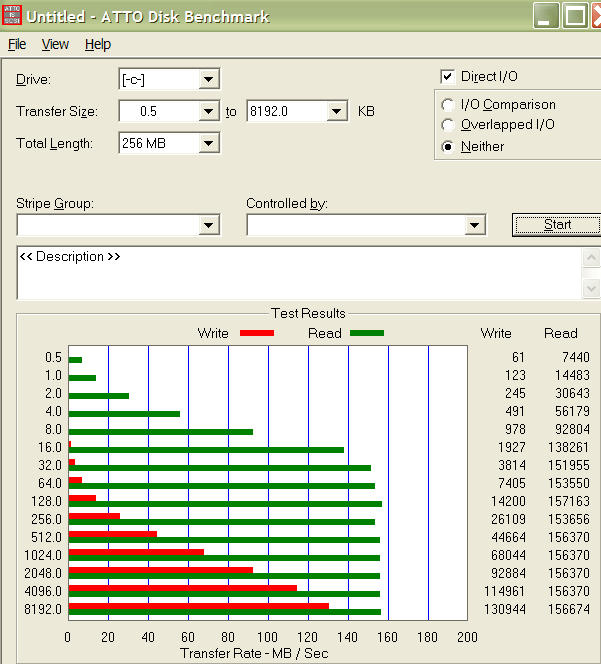The height and width of the screenshot is (664, 601).
Task: Click the red write bar for 2048.0 row
Action: tap(161, 570)
